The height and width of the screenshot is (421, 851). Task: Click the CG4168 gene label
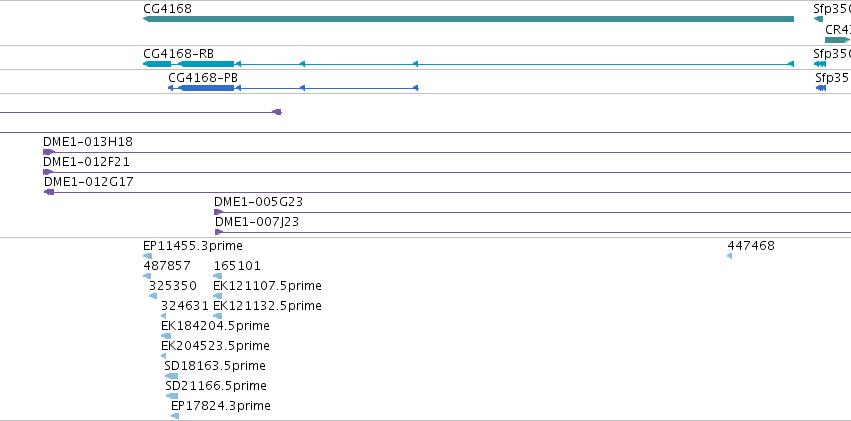[x=167, y=9]
